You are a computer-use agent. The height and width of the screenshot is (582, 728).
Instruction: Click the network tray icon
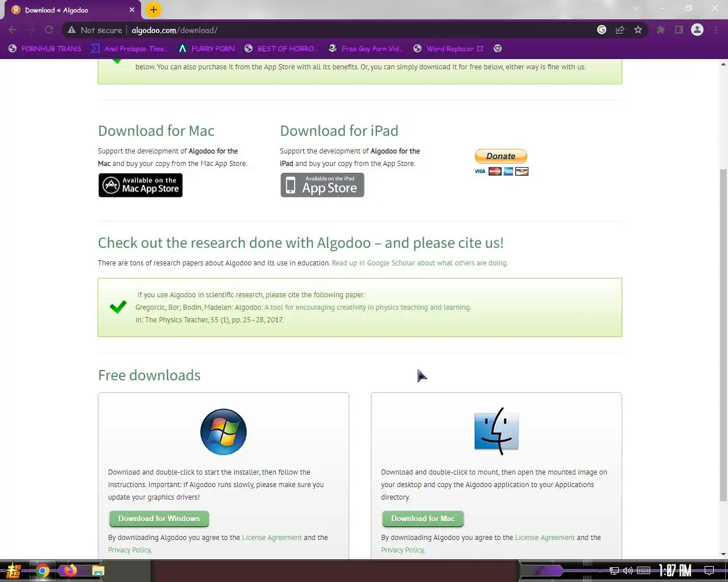point(614,571)
